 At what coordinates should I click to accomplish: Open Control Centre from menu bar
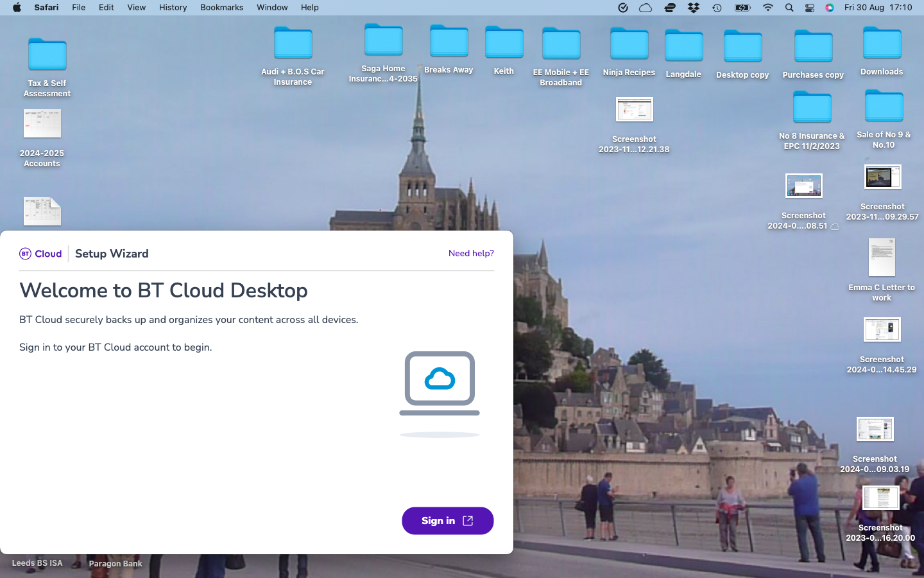[x=810, y=8]
